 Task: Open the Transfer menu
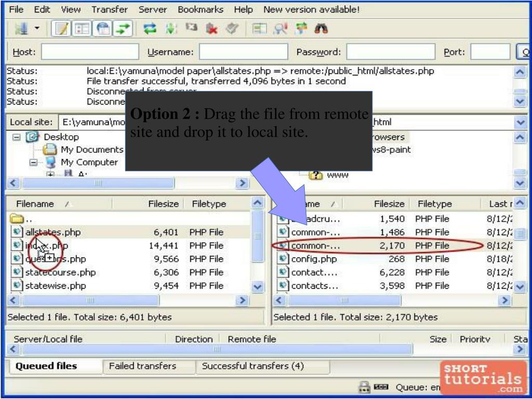point(109,9)
